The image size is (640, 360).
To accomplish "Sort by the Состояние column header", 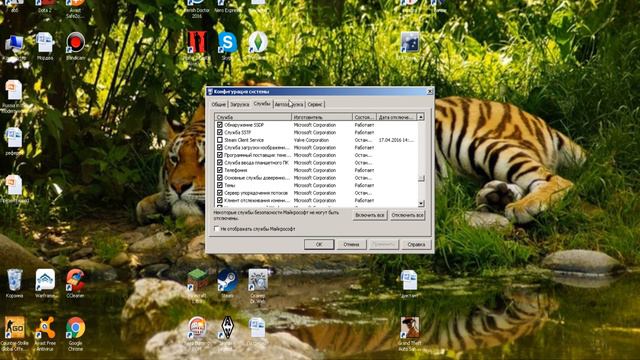I will [x=364, y=117].
